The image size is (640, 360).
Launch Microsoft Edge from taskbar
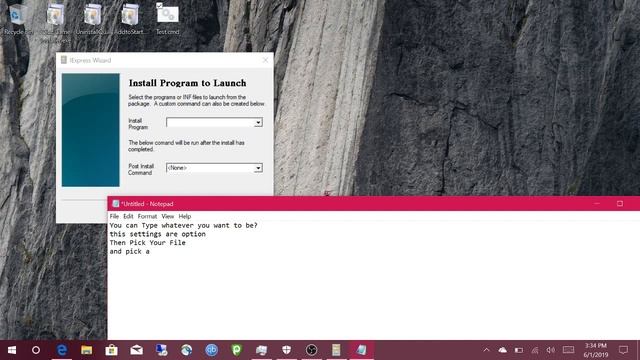coord(62,350)
